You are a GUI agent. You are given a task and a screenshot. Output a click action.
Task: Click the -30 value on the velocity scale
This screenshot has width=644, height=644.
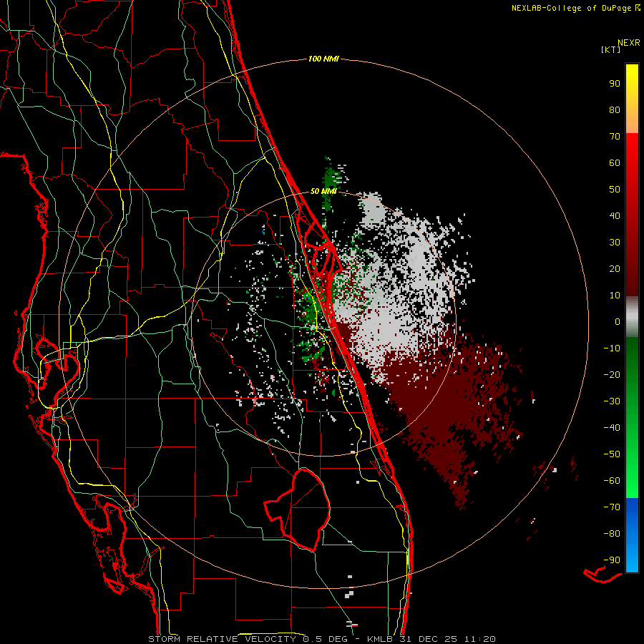click(x=612, y=401)
